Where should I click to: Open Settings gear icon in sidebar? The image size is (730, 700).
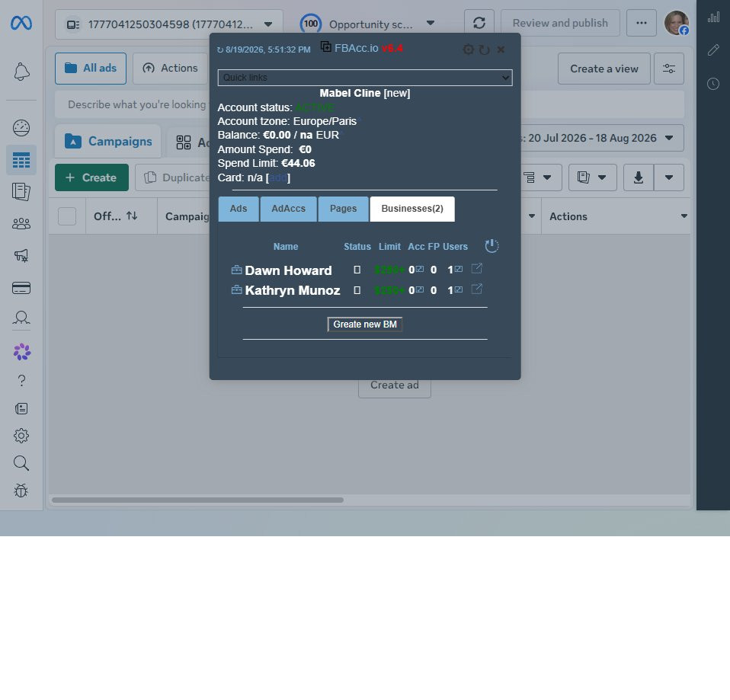(x=21, y=436)
